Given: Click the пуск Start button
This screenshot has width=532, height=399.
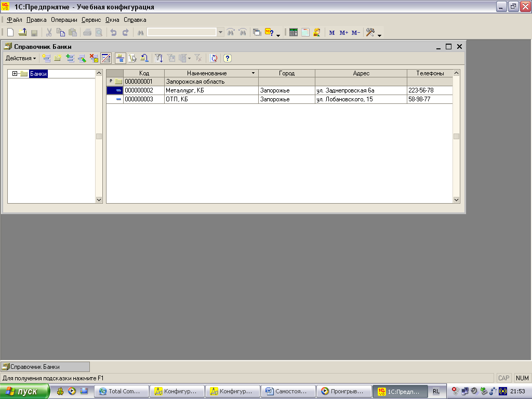Looking at the screenshot, I should pyautogui.click(x=25, y=391).
